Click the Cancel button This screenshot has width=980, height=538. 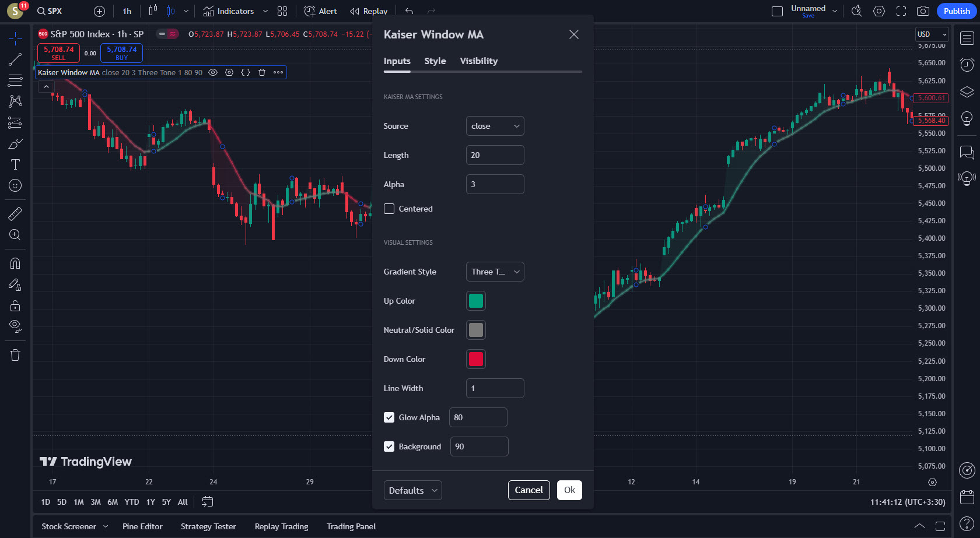tap(528, 490)
